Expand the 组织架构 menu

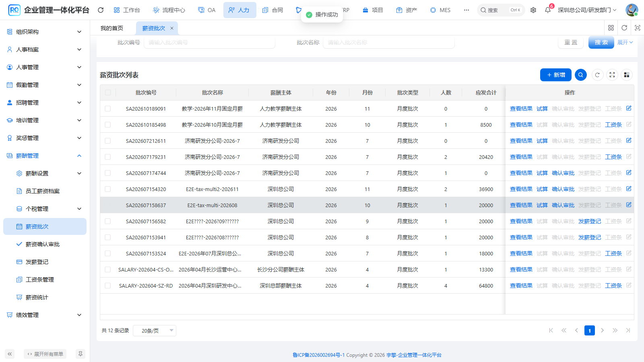tap(45, 32)
